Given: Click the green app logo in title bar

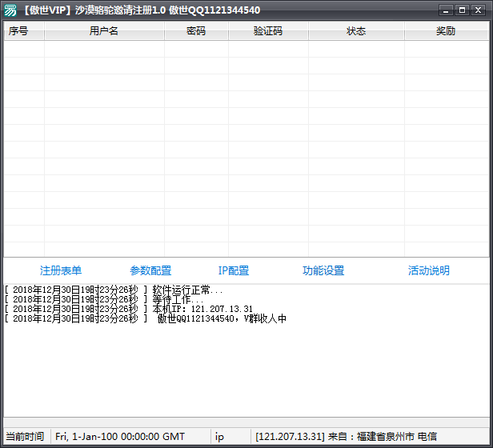Looking at the screenshot, I should (x=10, y=10).
